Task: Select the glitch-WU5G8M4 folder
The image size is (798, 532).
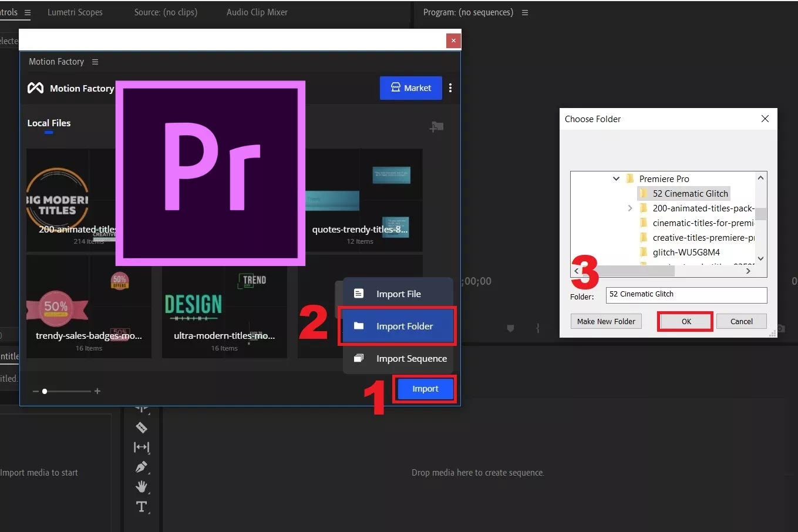Action: [686, 252]
